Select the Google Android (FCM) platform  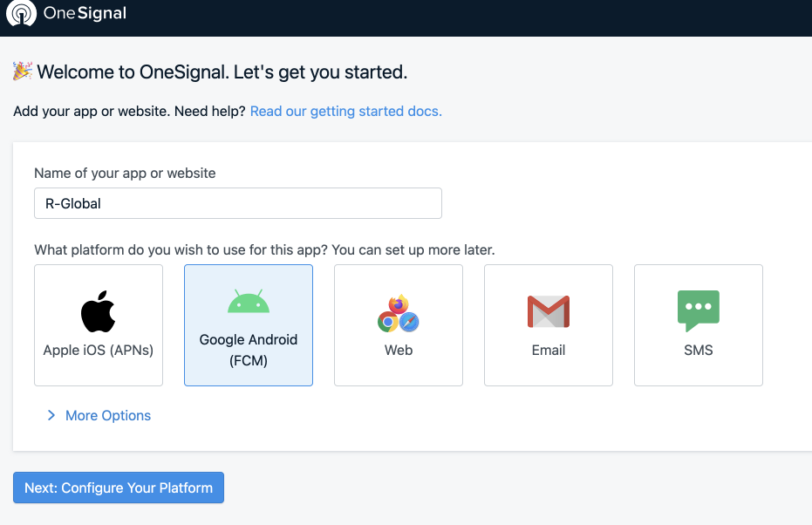[x=249, y=325]
